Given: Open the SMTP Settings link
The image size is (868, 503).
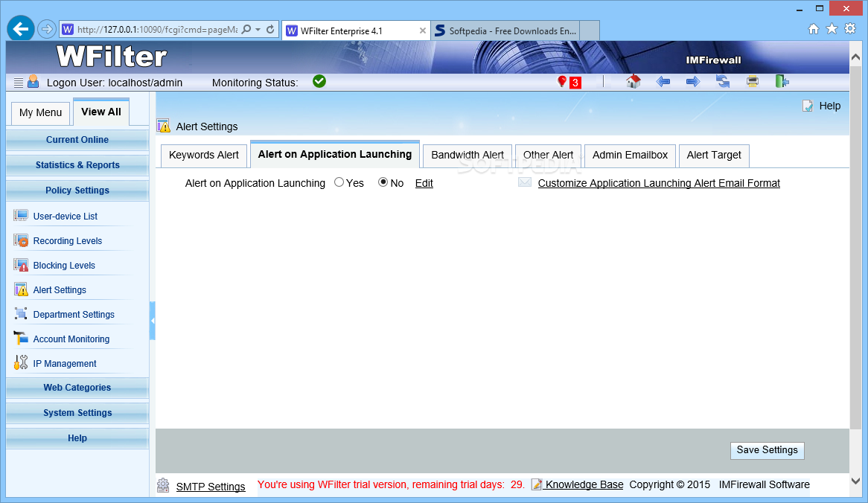Looking at the screenshot, I should (211, 487).
